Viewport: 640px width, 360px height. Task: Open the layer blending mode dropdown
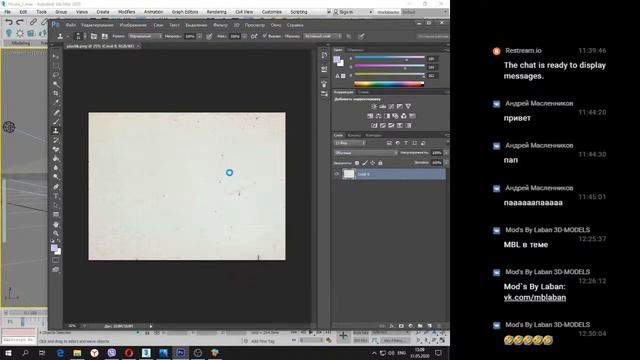(x=366, y=153)
